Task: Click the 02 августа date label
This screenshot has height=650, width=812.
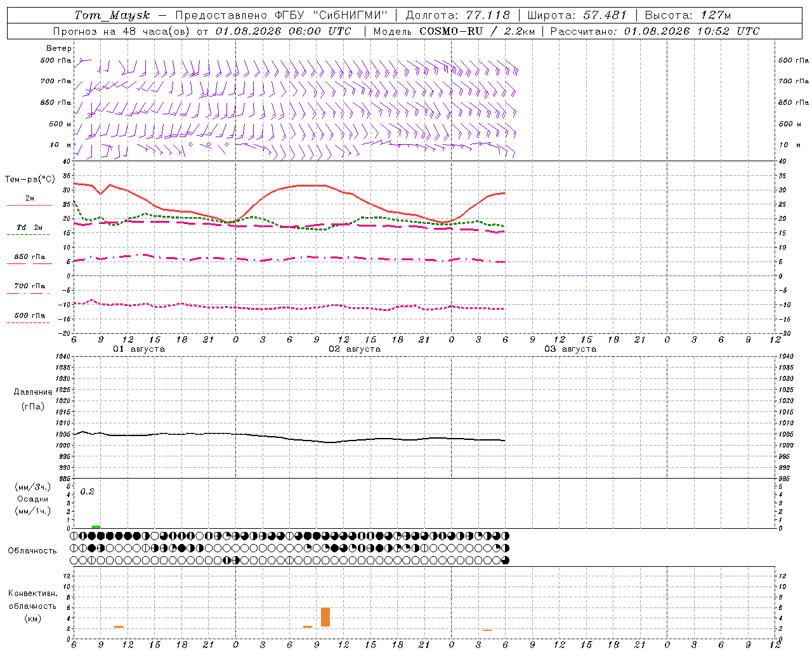Action: tap(355, 349)
